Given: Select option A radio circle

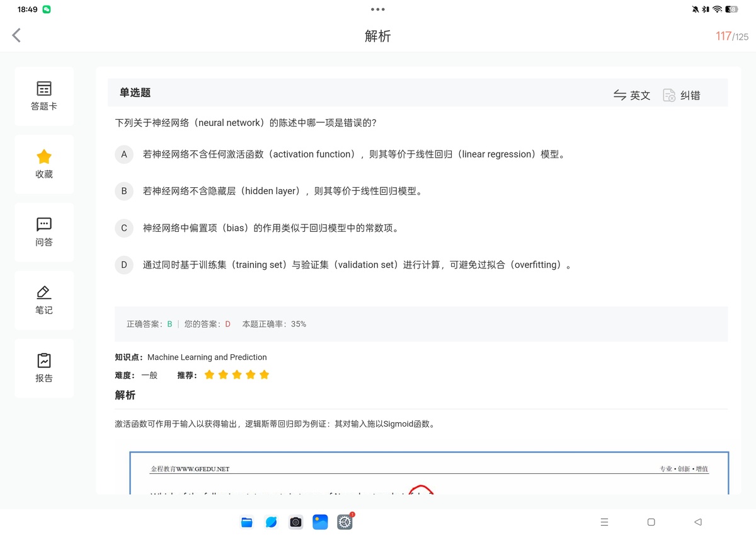Looking at the screenshot, I should (124, 154).
